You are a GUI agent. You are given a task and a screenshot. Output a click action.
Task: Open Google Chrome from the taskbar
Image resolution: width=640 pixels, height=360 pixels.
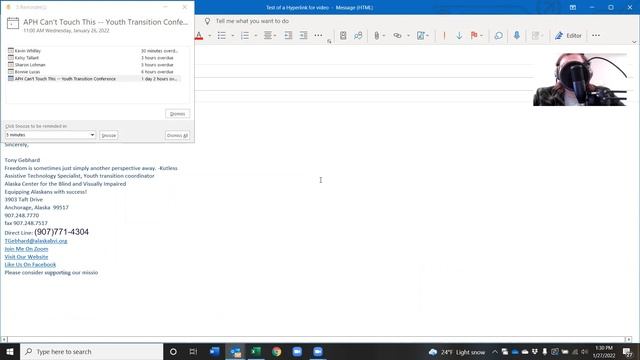point(277,351)
